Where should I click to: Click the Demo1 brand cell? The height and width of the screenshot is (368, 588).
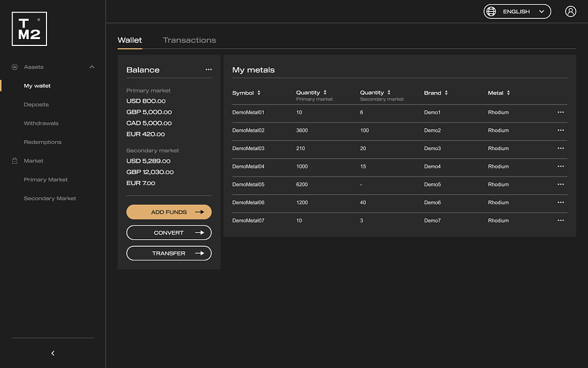[x=432, y=112]
